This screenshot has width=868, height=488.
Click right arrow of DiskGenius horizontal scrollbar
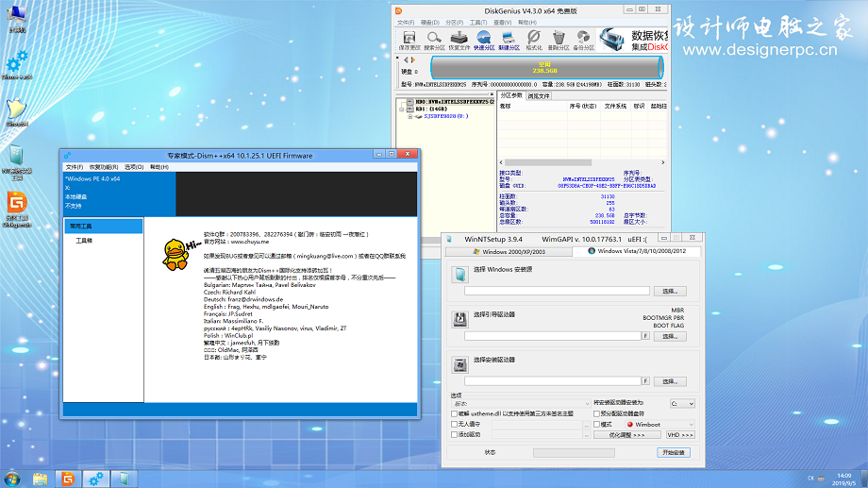click(662, 162)
